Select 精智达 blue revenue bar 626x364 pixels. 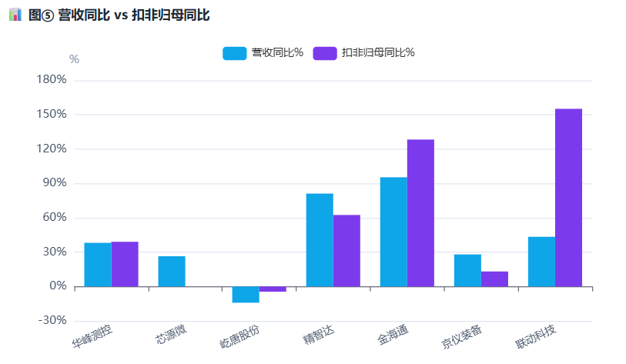point(320,240)
